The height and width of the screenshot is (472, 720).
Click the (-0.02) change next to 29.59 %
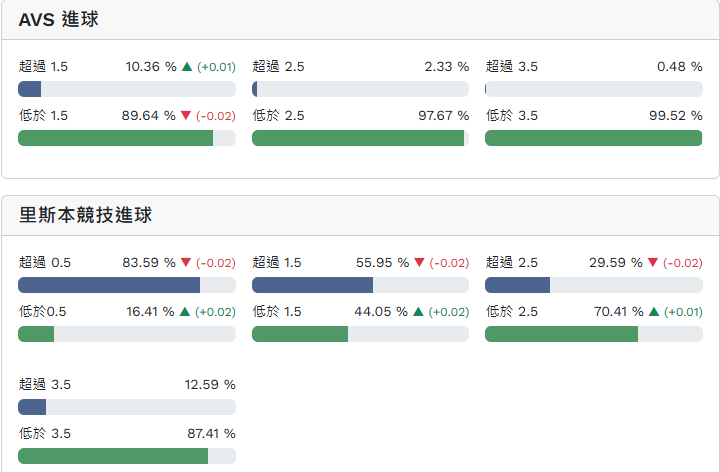click(x=683, y=263)
